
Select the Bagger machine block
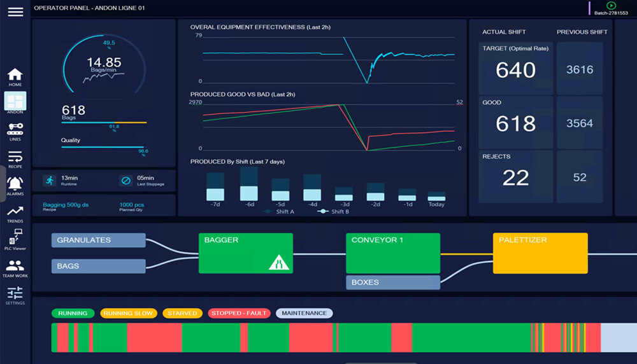pyautogui.click(x=245, y=253)
